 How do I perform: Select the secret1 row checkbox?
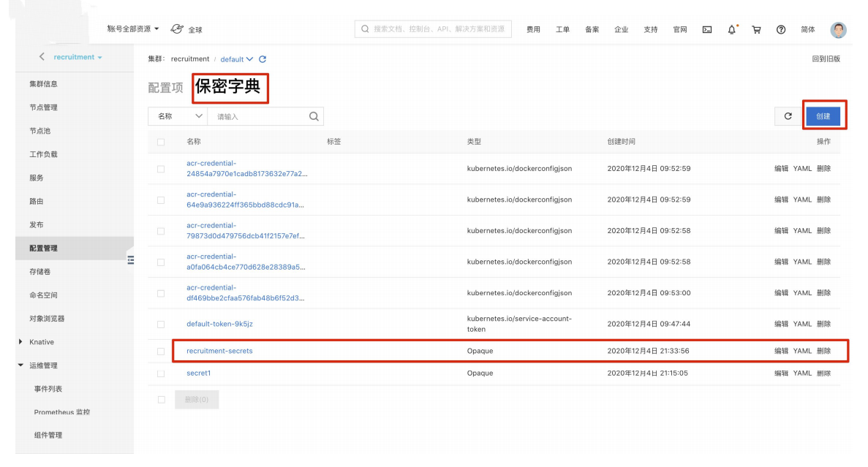coord(161,373)
